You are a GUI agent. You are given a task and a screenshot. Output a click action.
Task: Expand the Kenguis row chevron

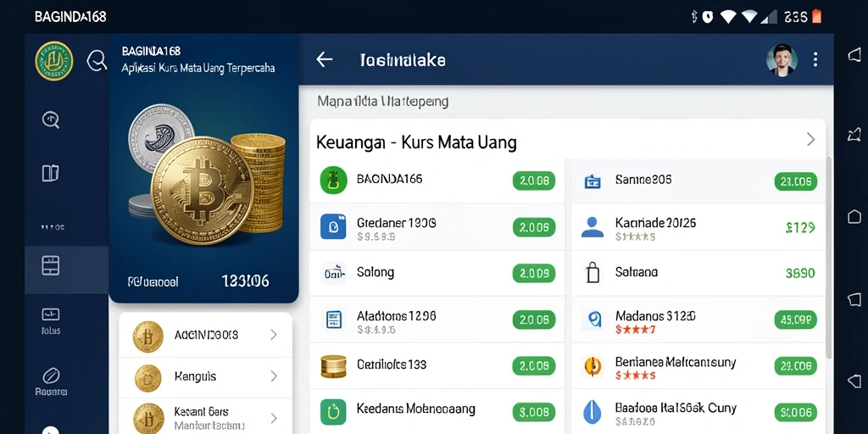pos(273,376)
